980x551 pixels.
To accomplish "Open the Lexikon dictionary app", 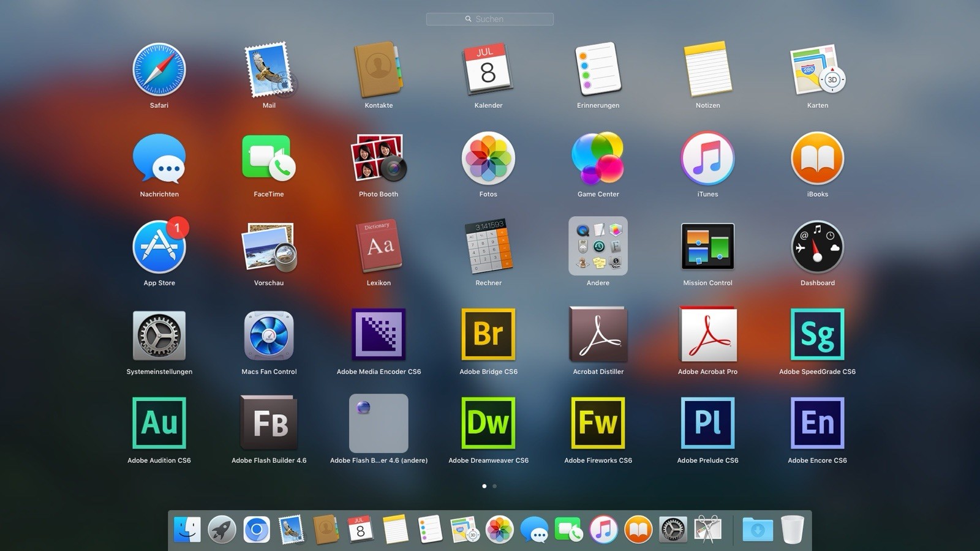I will (x=379, y=247).
